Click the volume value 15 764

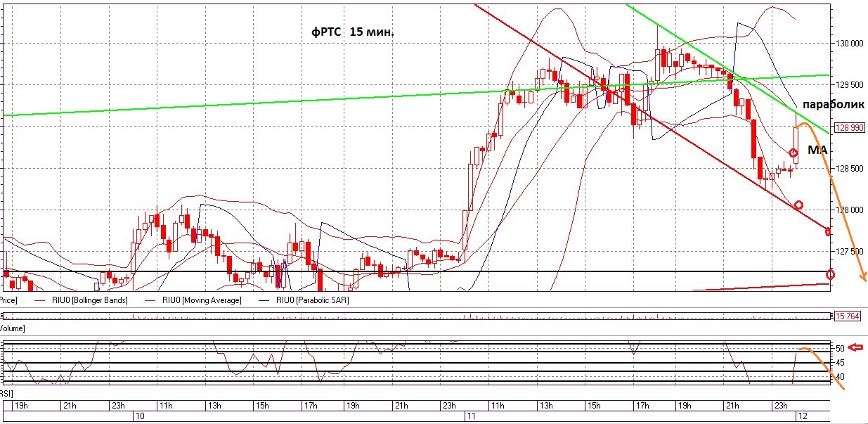pos(847,316)
